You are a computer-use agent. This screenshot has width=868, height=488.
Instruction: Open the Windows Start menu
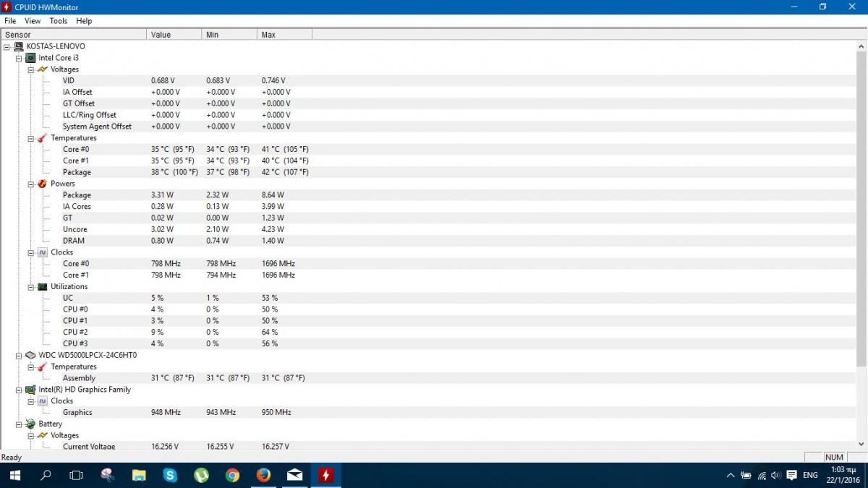pos(14,475)
